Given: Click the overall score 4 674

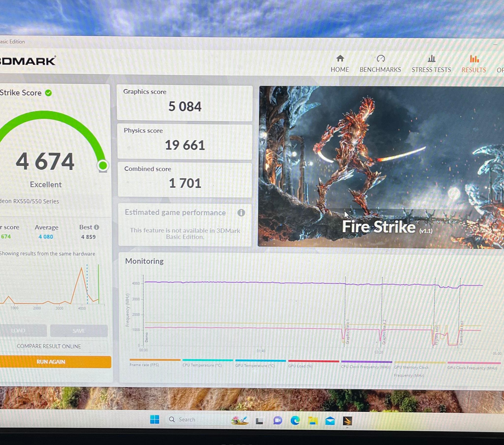Looking at the screenshot, I should click(x=45, y=161).
